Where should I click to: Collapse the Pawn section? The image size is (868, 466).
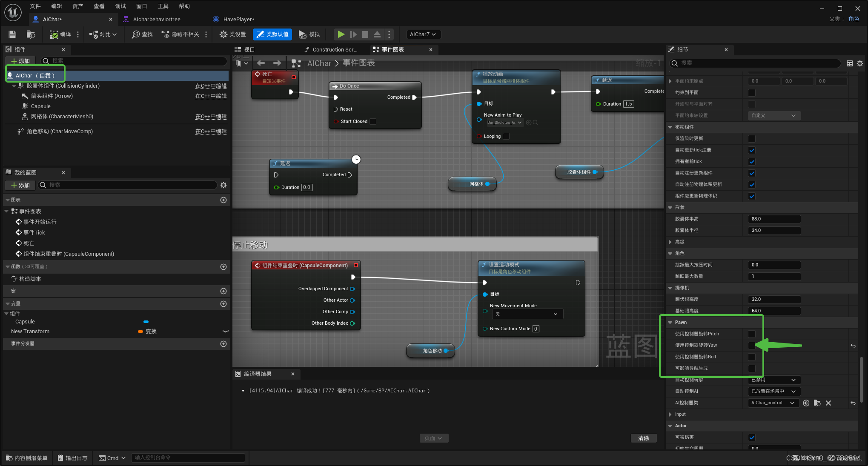670,323
